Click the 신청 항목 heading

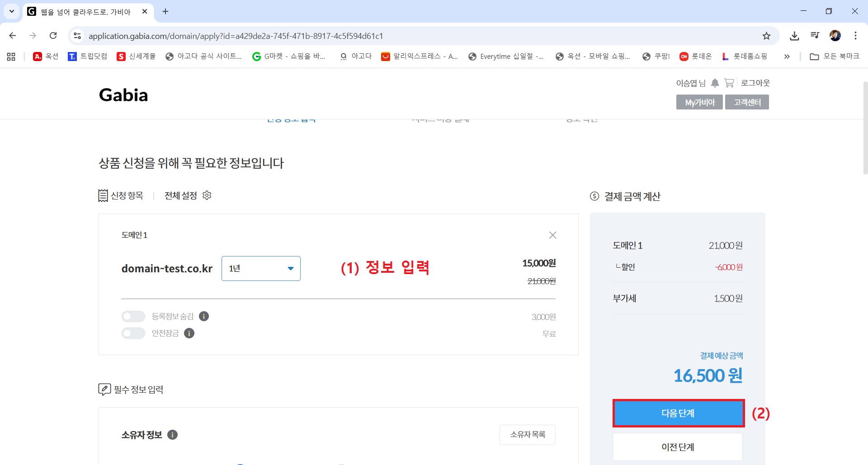coord(121,195)
